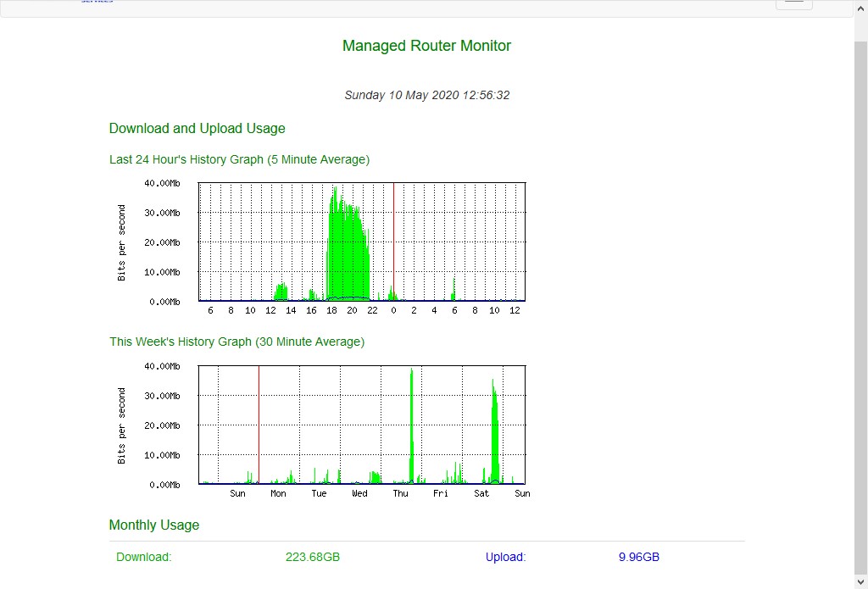Click the red marker line in weekly graph
The height and width of the screenshot is (589, 868).
(259, 424)
